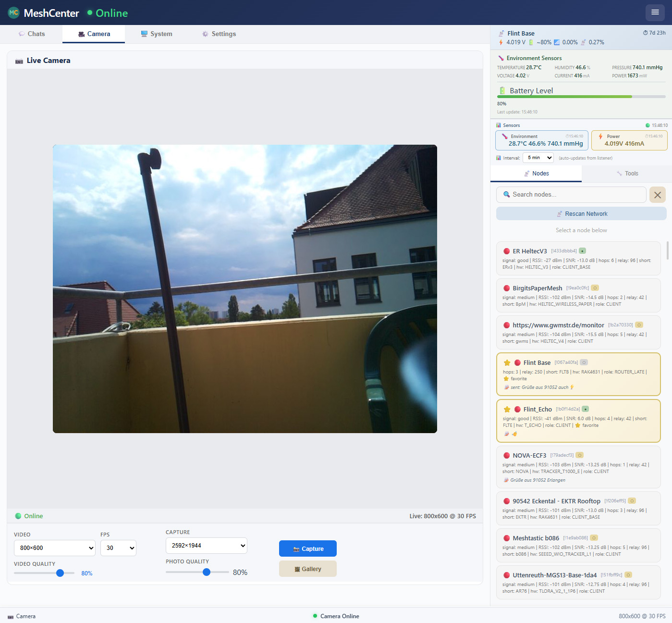Switch to the System tab
The height and width of the screenshot is (623, 672).
point(157,34)
